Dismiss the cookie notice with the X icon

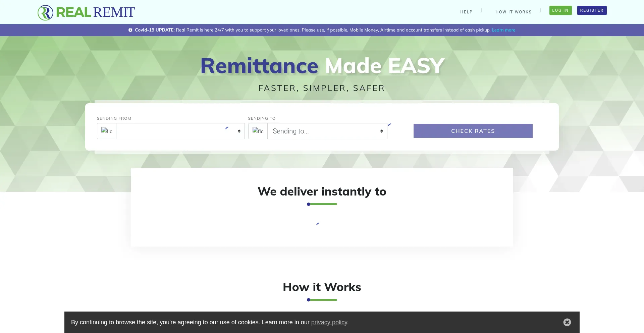coord(567,322)
